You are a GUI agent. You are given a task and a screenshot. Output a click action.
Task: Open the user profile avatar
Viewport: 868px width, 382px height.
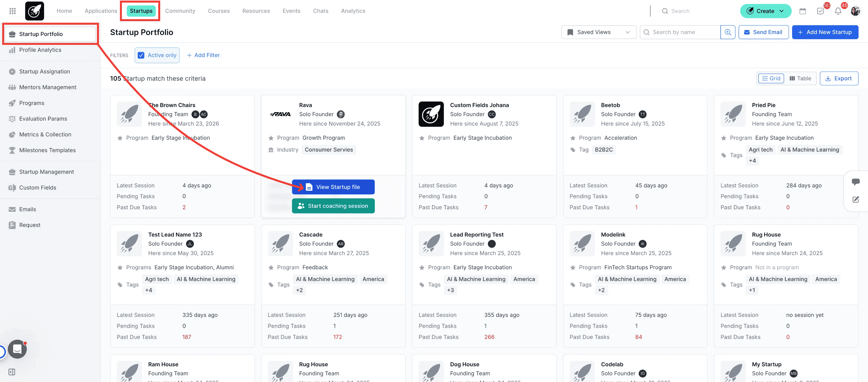(855, 11)
